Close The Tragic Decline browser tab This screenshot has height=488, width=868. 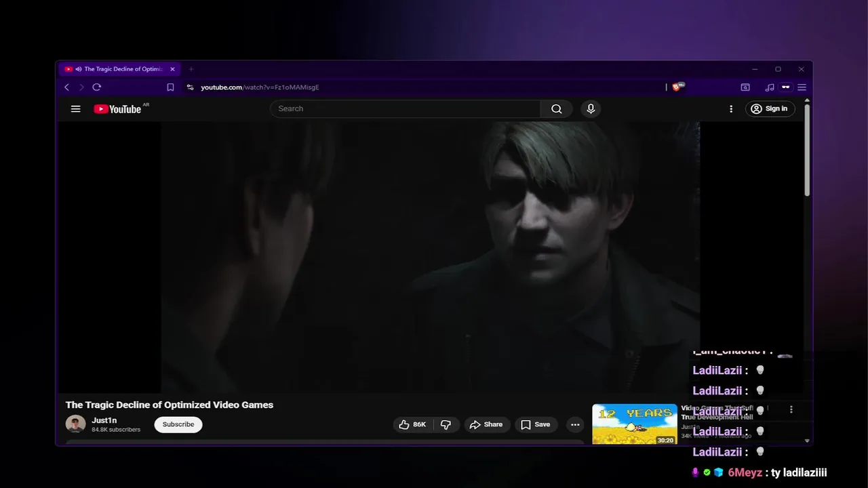pos(172,69)
